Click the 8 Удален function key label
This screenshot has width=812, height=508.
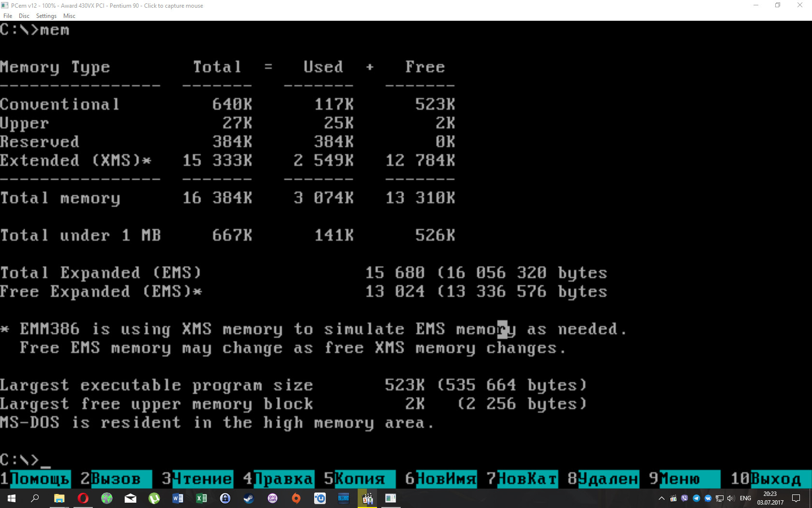(x=603, y=478)
